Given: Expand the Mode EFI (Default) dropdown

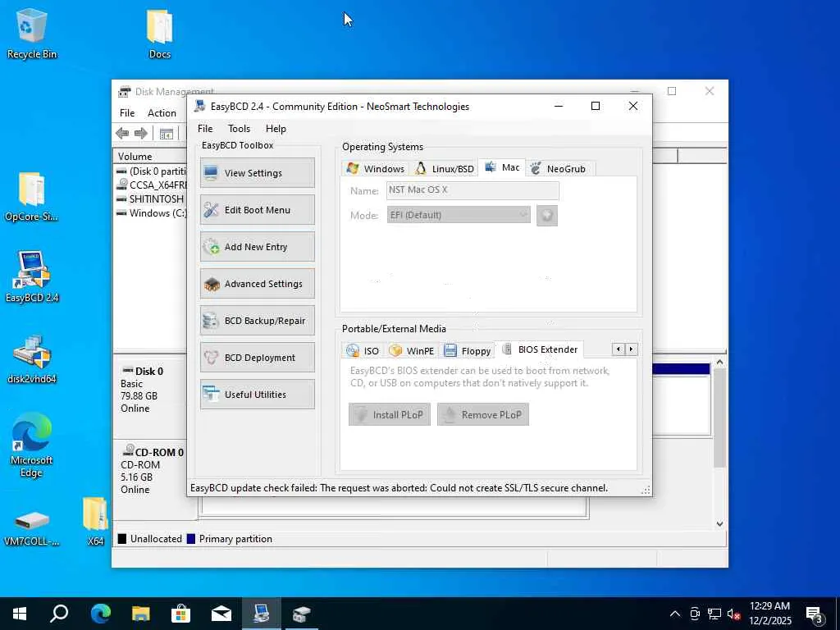Looking at the screenshot, I should coord(459,215).
